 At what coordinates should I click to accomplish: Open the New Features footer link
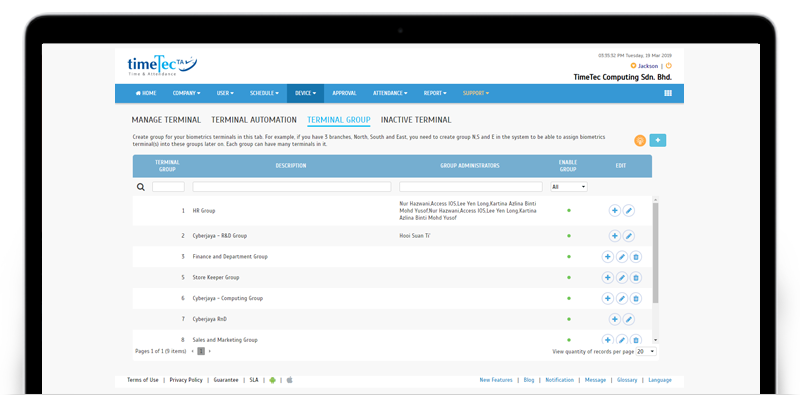point(496,380)
